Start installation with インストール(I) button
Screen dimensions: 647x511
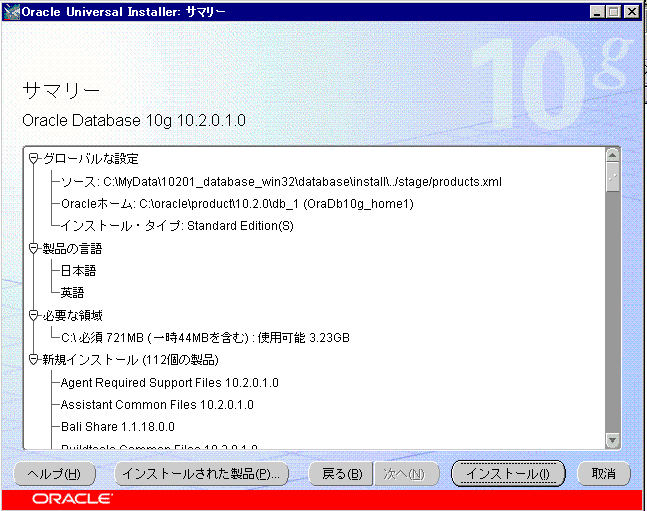[508, 474]
